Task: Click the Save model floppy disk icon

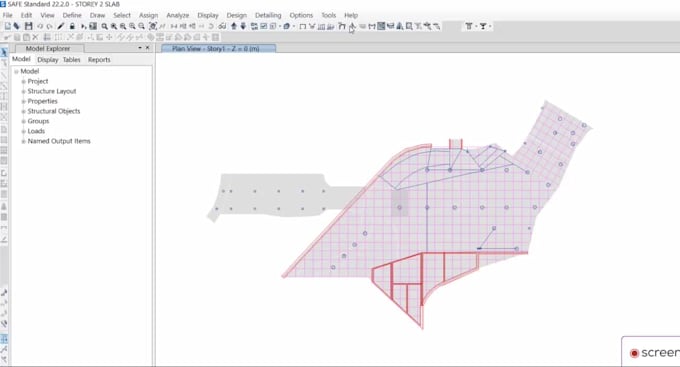Action: 29,26
